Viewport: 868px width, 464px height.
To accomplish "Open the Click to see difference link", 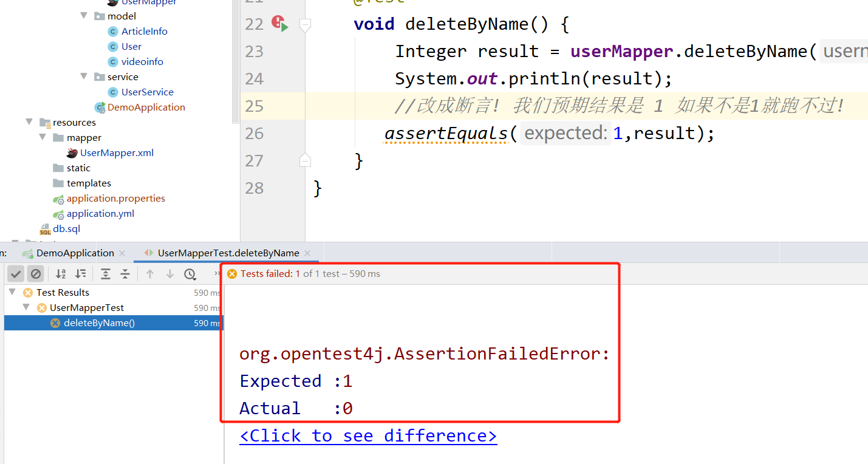I will (x=368, y=435).
